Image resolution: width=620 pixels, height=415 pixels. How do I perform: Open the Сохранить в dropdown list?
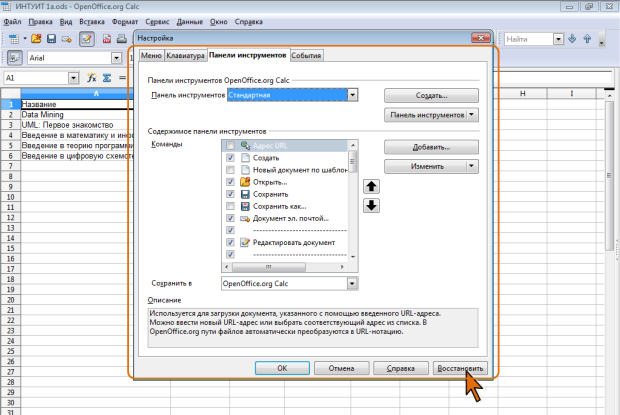352,284
